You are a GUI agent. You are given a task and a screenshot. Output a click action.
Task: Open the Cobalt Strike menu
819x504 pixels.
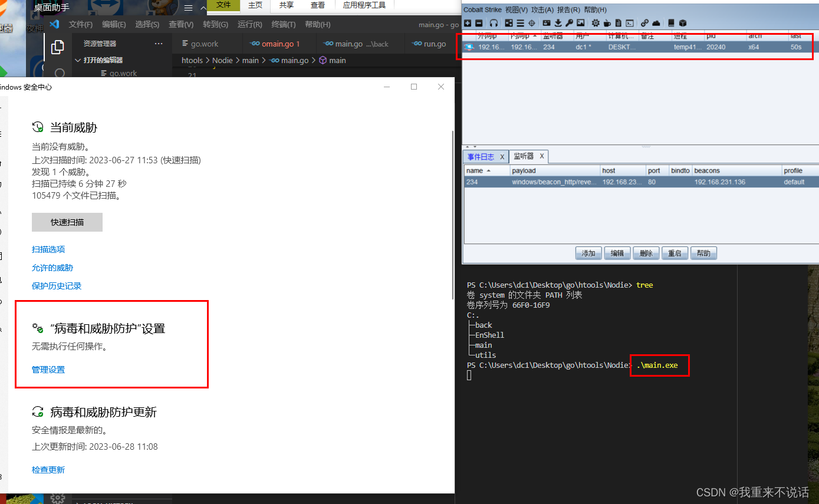(x=482, y=10)
